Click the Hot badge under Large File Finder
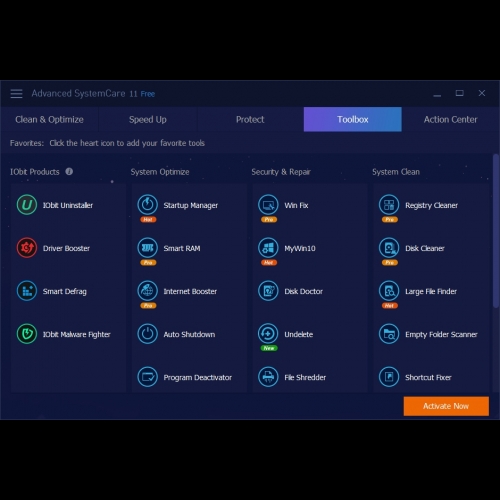This screenshot has width=500, height=500. pyautogui.click(x=390, y=306)
